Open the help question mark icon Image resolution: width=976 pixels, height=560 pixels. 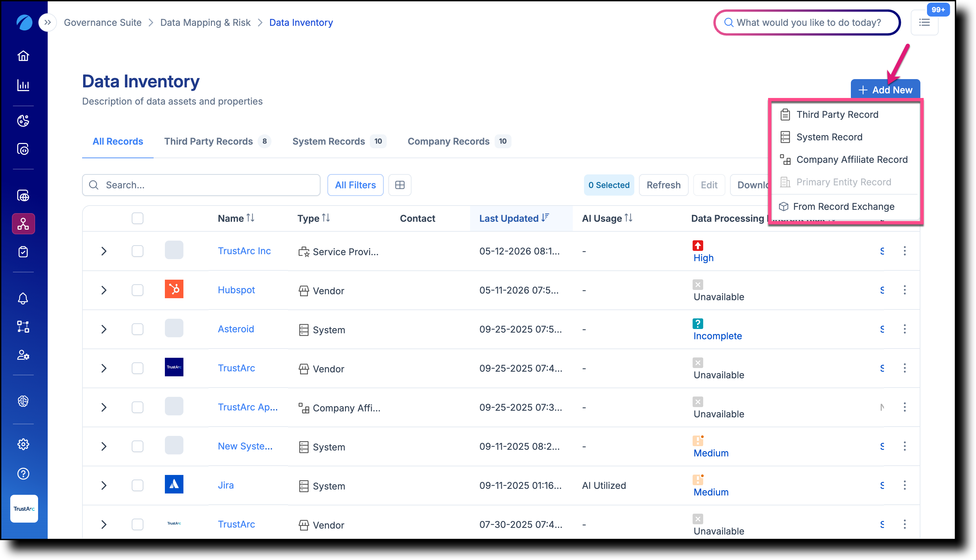(24, 474)
